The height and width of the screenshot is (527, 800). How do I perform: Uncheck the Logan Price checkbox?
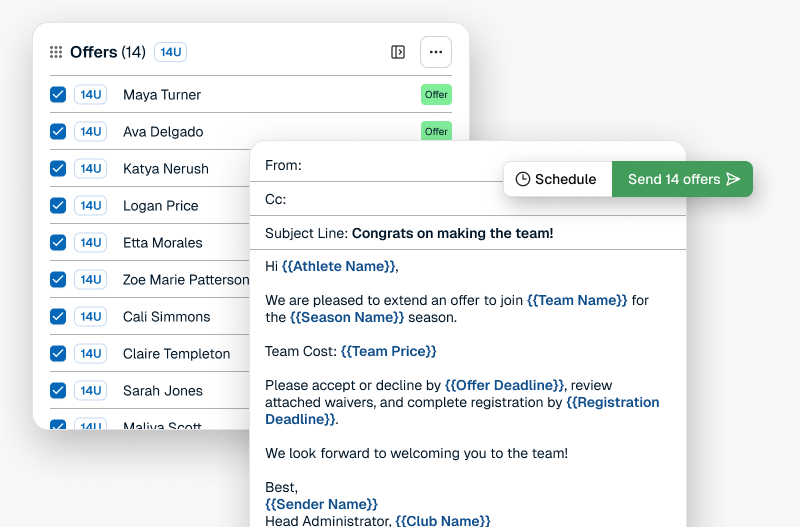[x=58, y=206]
